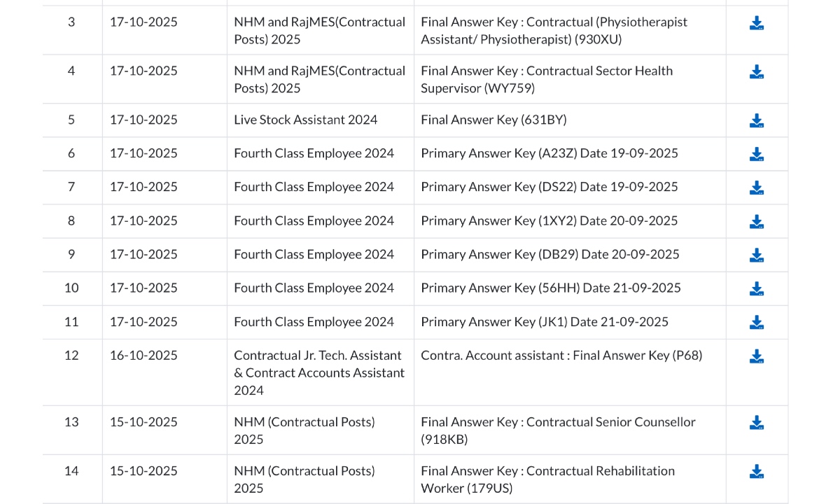Download Sector Health Supervisor answer key (WY759)

[756, 73]
